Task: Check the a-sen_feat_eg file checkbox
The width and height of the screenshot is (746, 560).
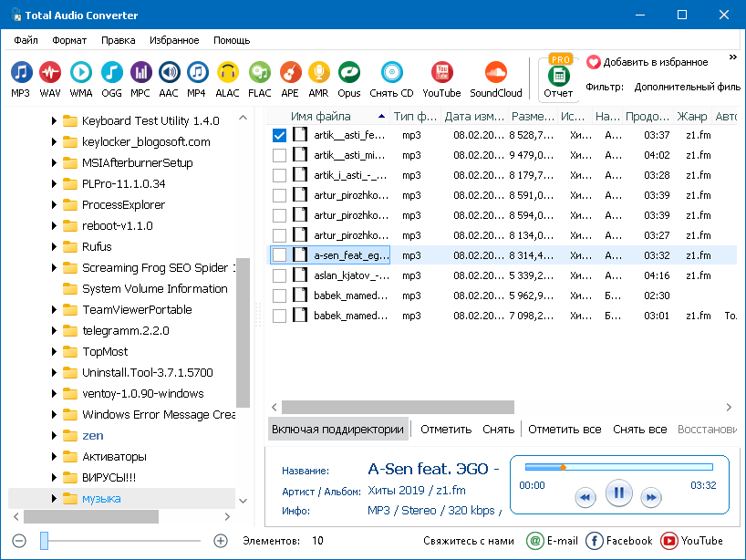Action: 279,255
